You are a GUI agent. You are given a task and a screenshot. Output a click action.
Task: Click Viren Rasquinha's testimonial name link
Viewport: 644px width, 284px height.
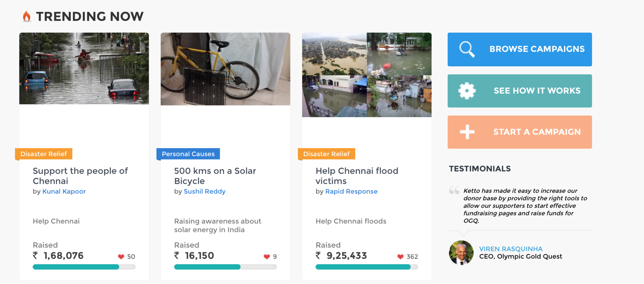511,248
